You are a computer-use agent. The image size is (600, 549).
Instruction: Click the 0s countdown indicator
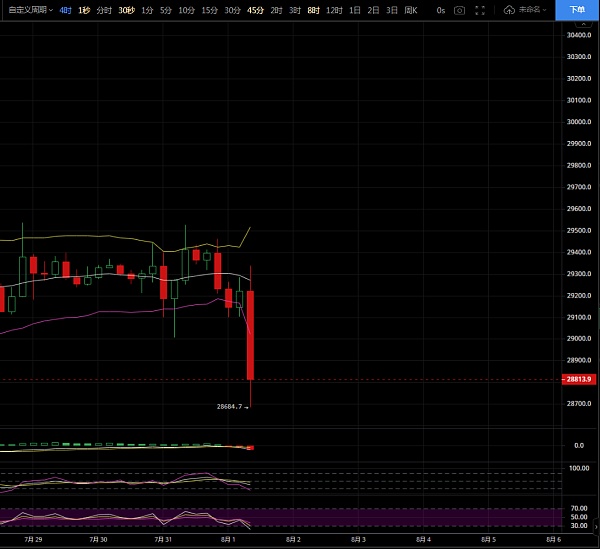441,10
